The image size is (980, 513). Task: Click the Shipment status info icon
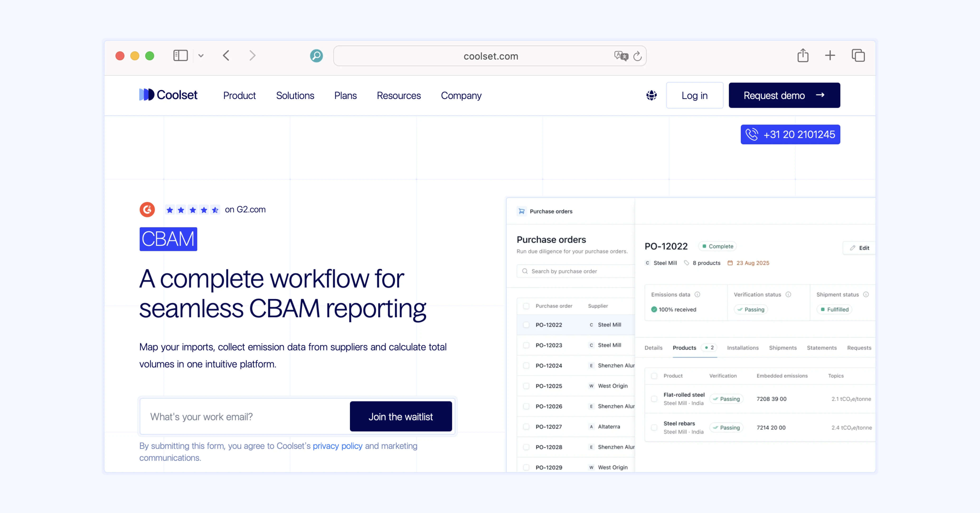866,294
